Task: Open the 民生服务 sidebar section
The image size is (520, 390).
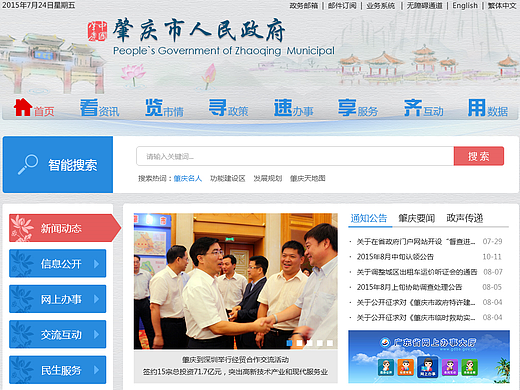Action: click(x=57, y=370)
